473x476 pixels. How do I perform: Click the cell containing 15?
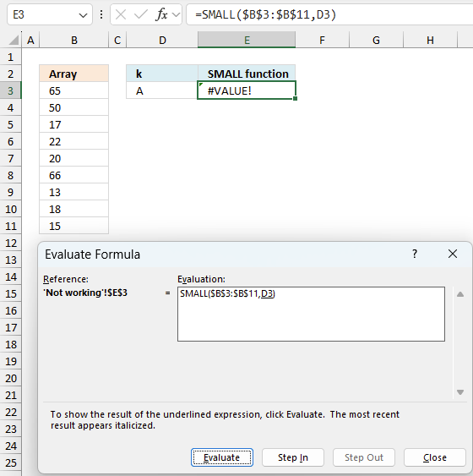[x=74, y=226]
